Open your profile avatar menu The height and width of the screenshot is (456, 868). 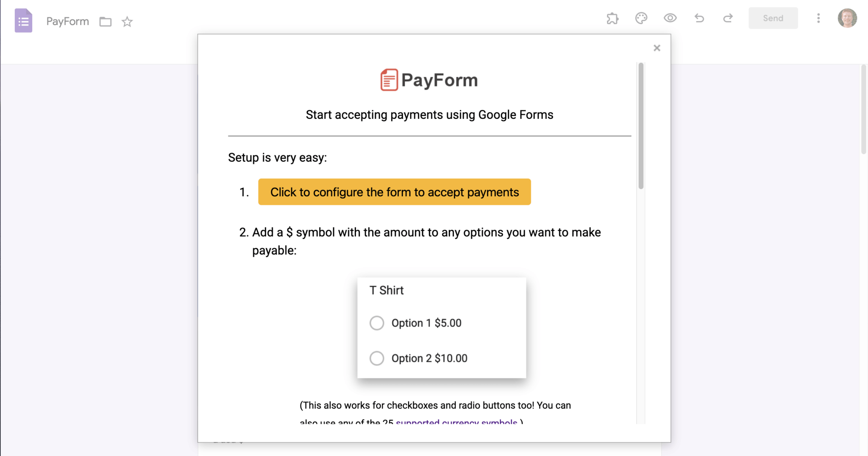847,18
